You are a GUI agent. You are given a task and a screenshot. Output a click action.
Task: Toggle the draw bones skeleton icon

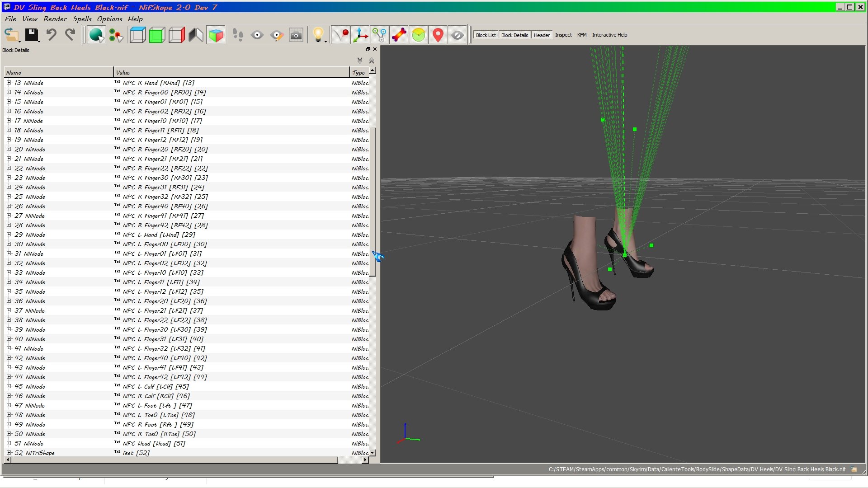tap(399, 35)
